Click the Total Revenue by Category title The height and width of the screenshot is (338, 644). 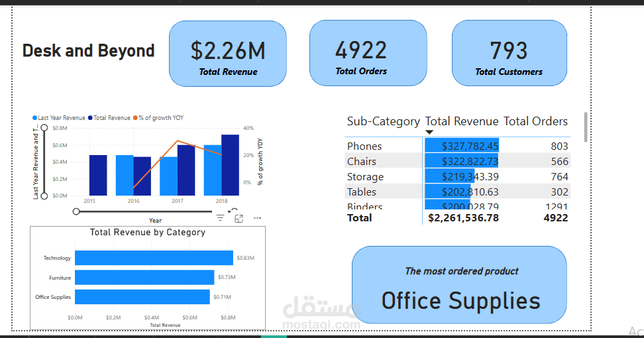tap(148, 233)
